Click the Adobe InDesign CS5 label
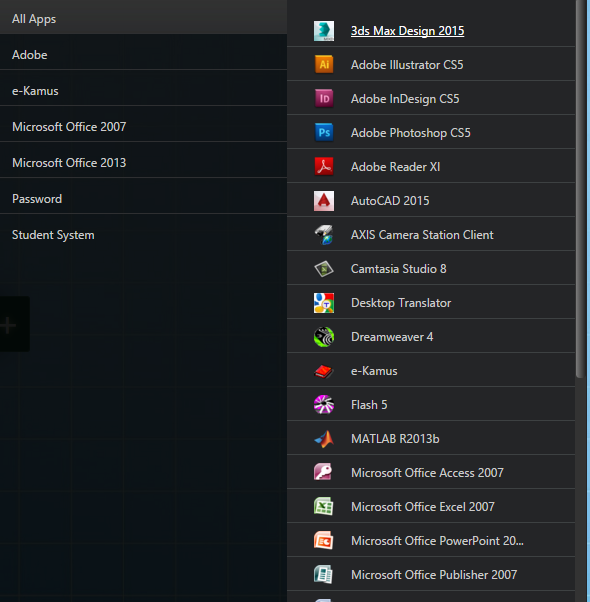Image resolution: width=590 pixels, height=602 pixels. 405,99
